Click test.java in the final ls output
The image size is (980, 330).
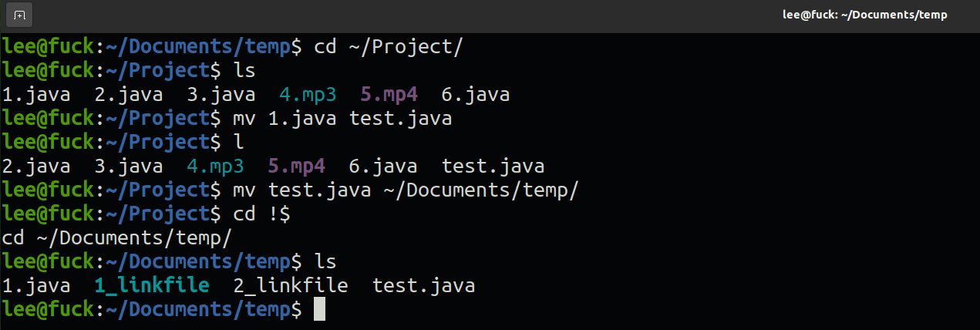point(423,286)
